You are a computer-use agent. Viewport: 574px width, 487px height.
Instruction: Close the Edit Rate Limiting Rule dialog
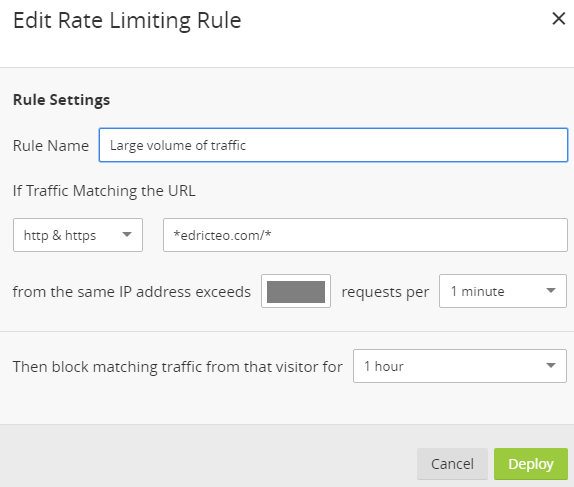[x=559, y=19]
